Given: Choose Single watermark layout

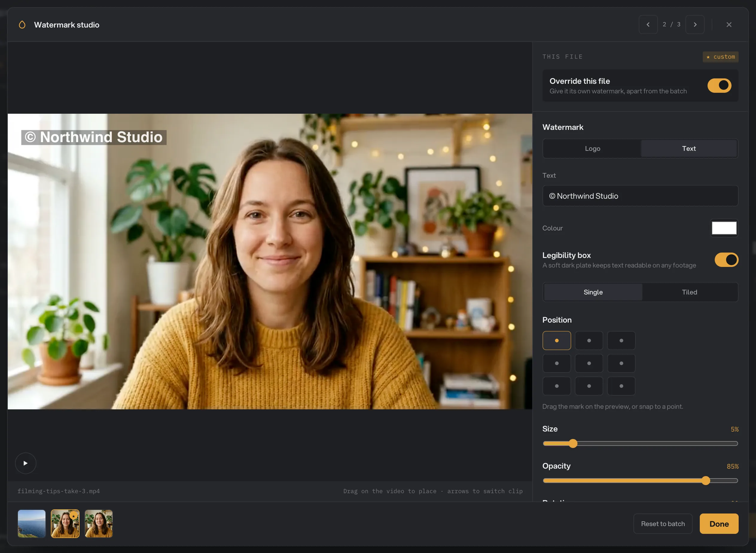Looking at the screenshot, I should click(593, 292).
